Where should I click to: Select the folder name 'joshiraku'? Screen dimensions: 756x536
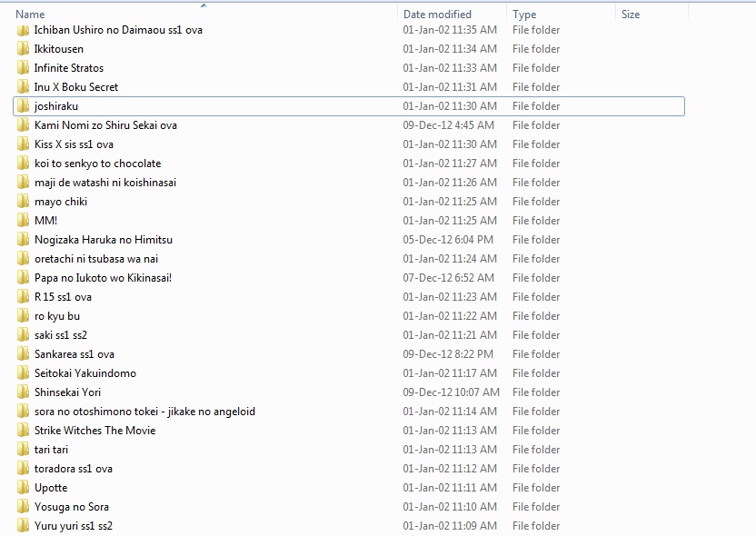[56, 106]
